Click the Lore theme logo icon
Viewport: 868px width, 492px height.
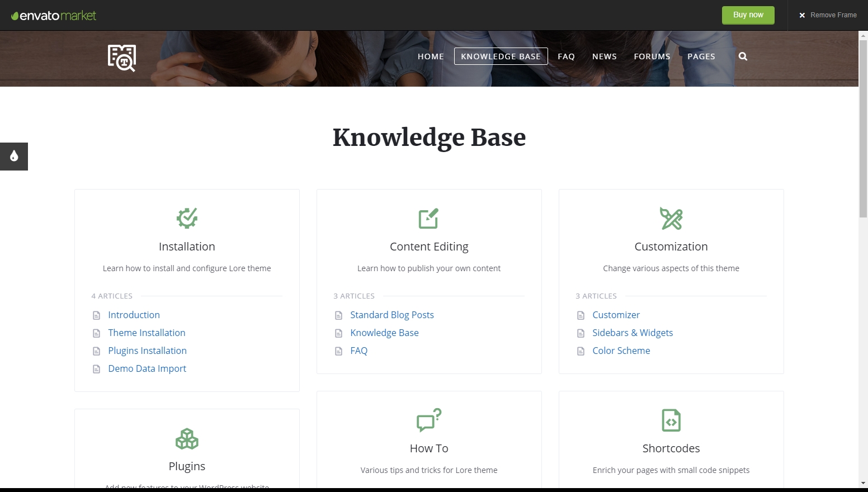click(122, 58)
